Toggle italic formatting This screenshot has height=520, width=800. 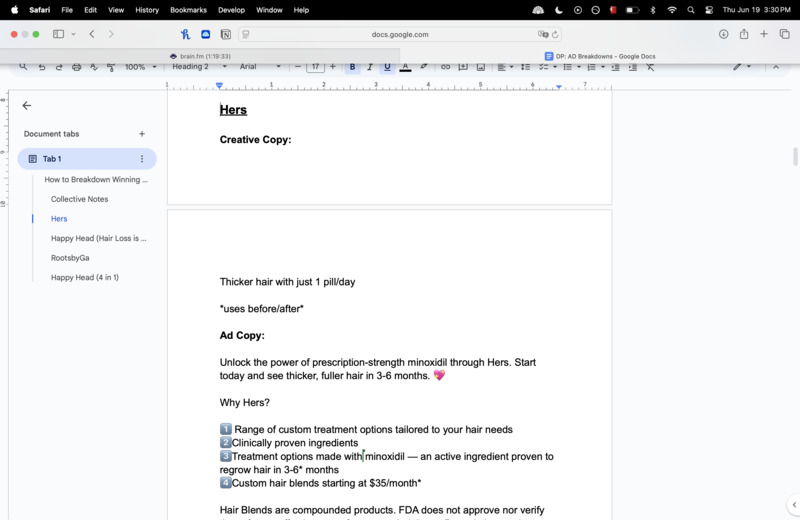(370, 67)
